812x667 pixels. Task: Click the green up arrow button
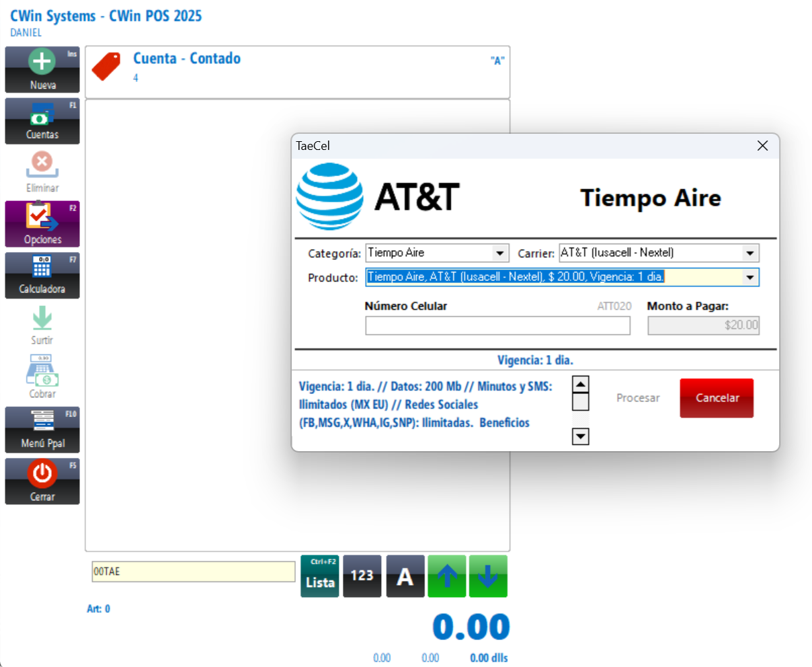tap(447, 576)
